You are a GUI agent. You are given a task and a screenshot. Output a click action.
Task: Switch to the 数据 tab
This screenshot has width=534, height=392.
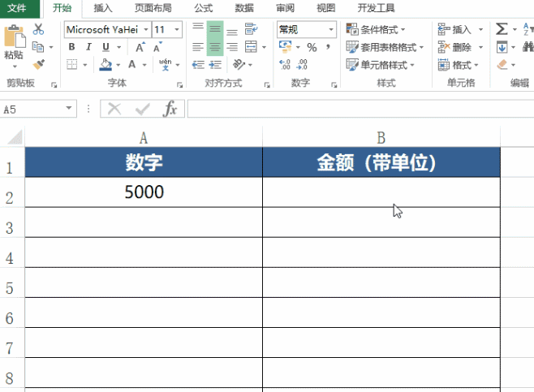[244, 8]
